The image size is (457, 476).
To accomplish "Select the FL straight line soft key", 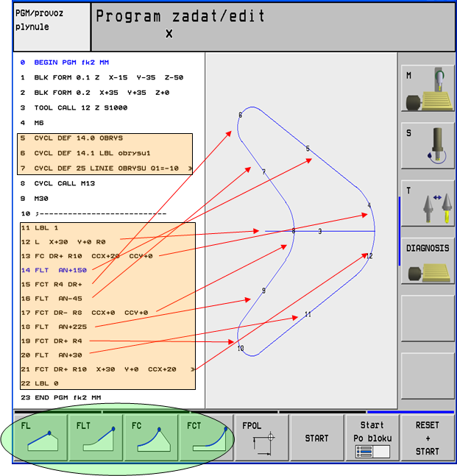I will [40, 438].
